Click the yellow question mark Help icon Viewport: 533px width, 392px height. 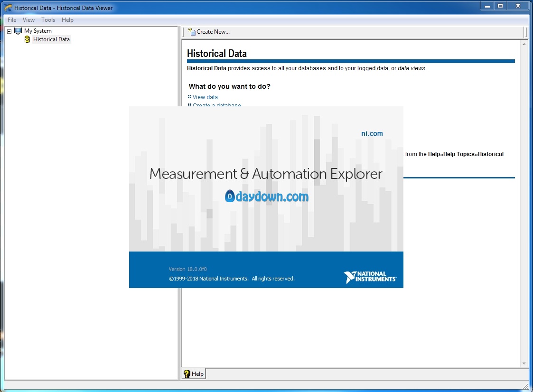187,373
